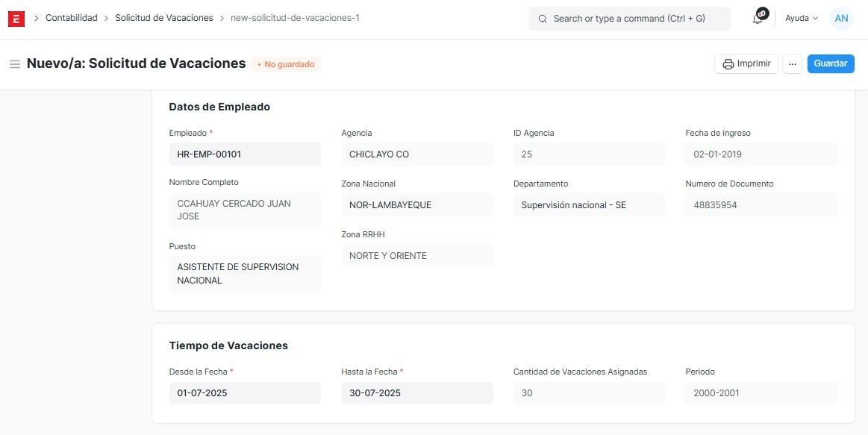Click the red app logo icon
868x435 pixels.
(16, 19)
